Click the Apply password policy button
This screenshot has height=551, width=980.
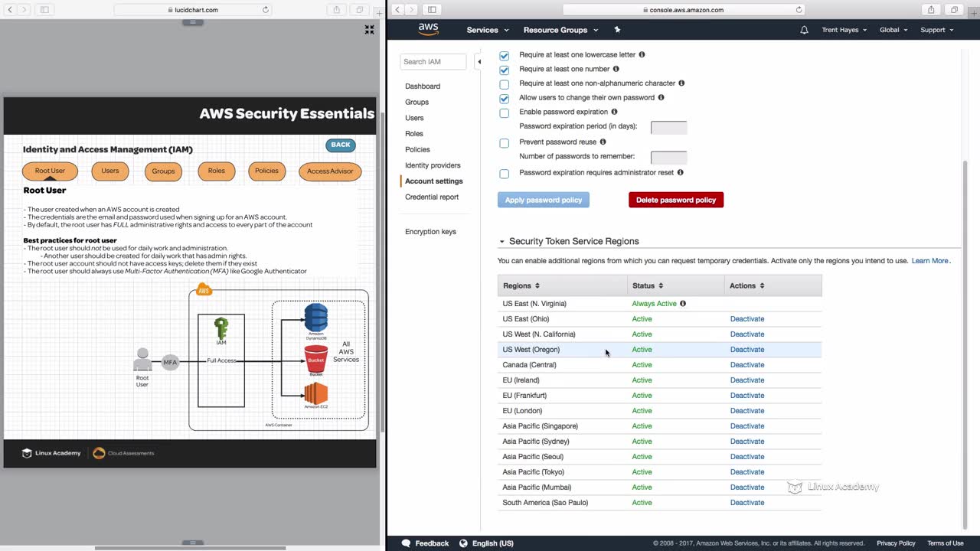(544, 200)
